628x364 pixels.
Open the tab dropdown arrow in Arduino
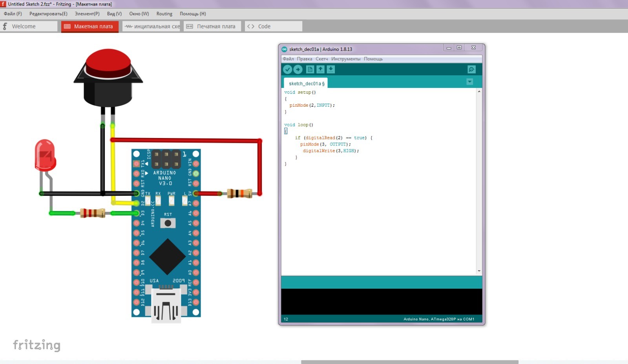tap(469, 82)
